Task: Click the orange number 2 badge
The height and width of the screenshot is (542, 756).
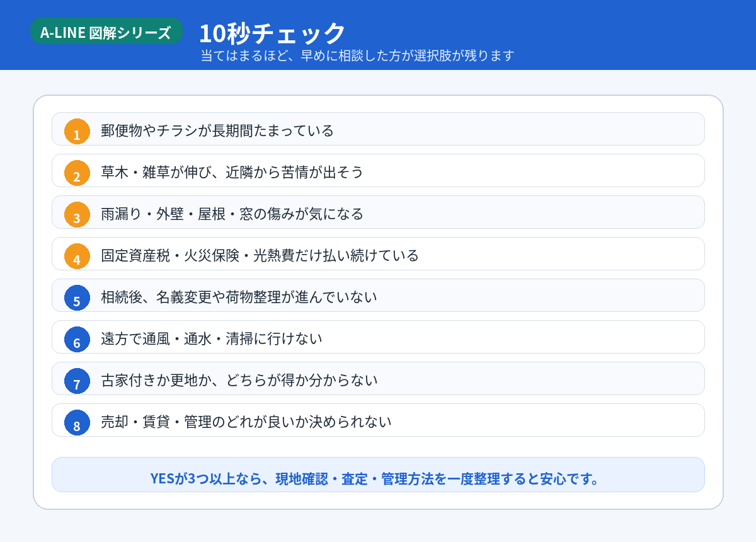Action: pyautogui.click(x=77, y=173)
